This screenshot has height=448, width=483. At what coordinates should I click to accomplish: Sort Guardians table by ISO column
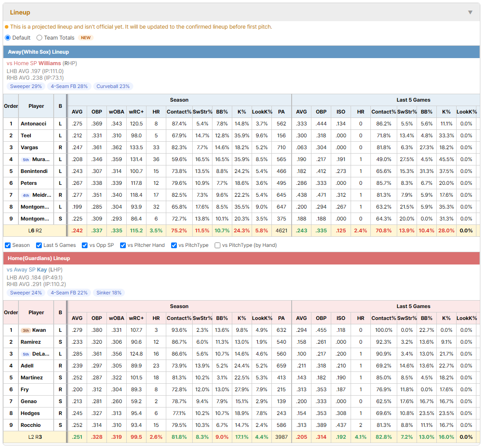click(x=340, y=318)
